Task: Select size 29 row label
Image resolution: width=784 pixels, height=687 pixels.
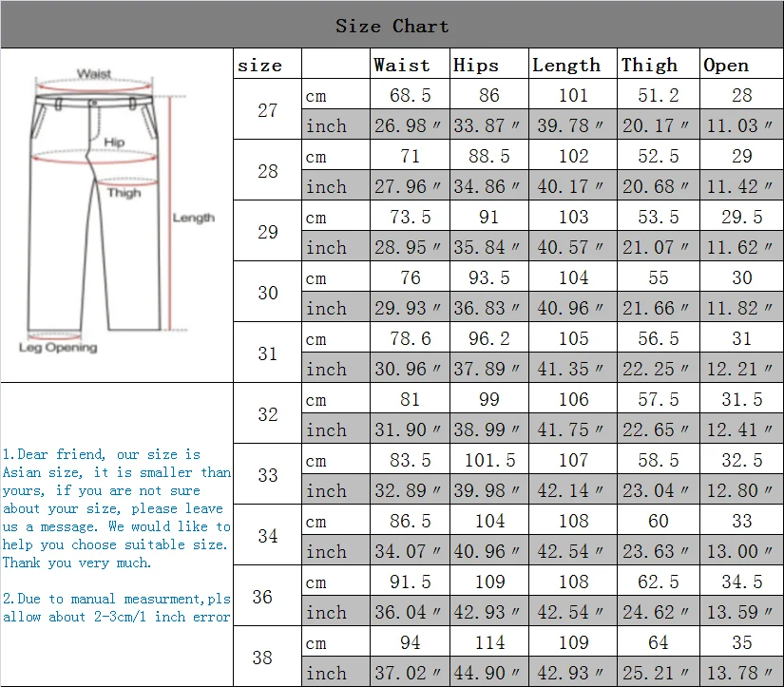Action: (267, 232)
